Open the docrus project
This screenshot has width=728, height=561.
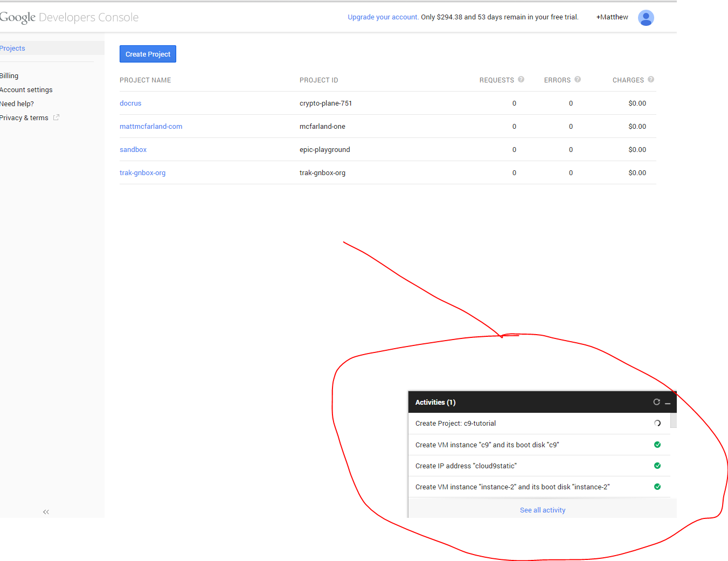(x=130, y=103)
